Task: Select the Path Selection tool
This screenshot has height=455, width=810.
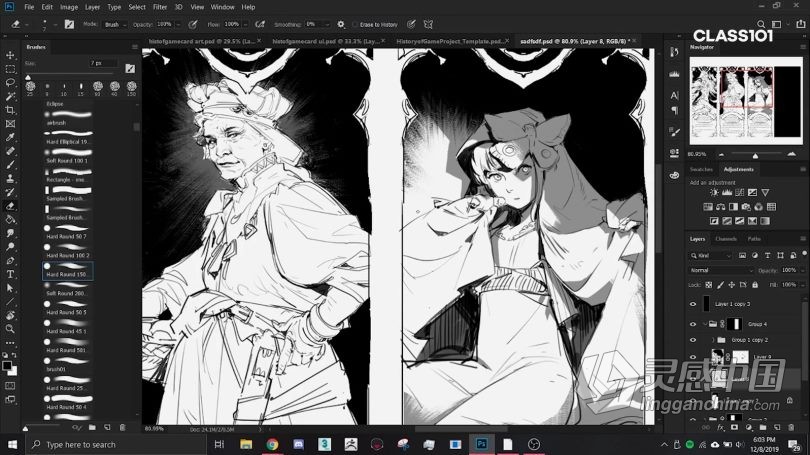Action: (x=10, y=288)
